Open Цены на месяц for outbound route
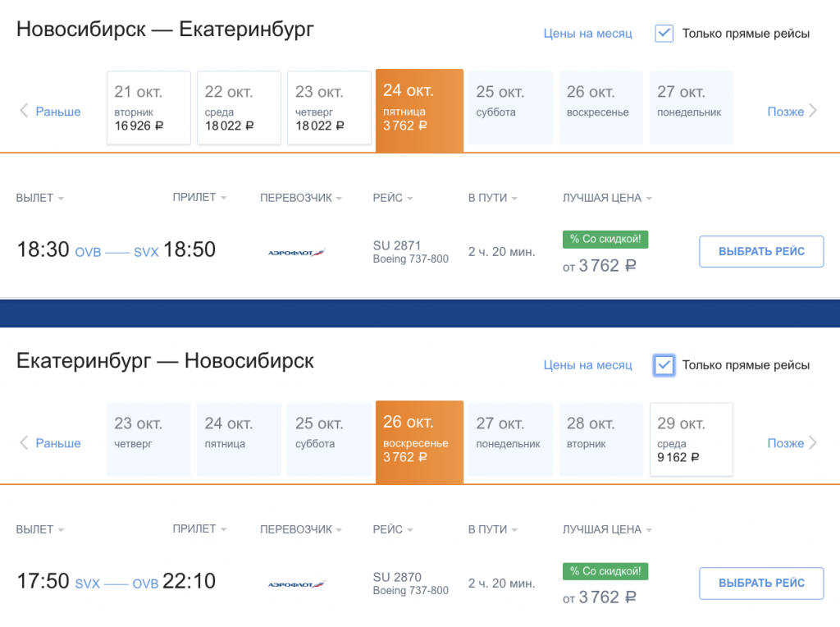 (587, 34)
